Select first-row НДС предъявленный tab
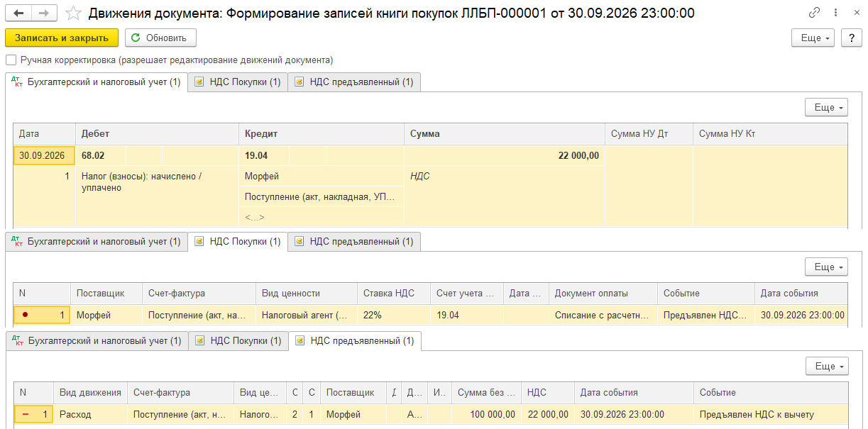868x429 pixels. tap(354, 82)
